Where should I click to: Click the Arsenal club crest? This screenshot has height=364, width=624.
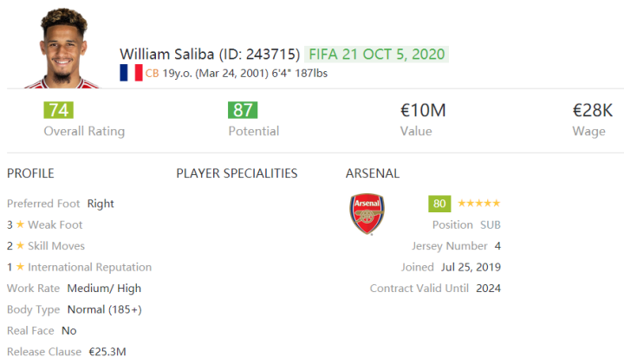pyautogui.click(x=367, y=214)
